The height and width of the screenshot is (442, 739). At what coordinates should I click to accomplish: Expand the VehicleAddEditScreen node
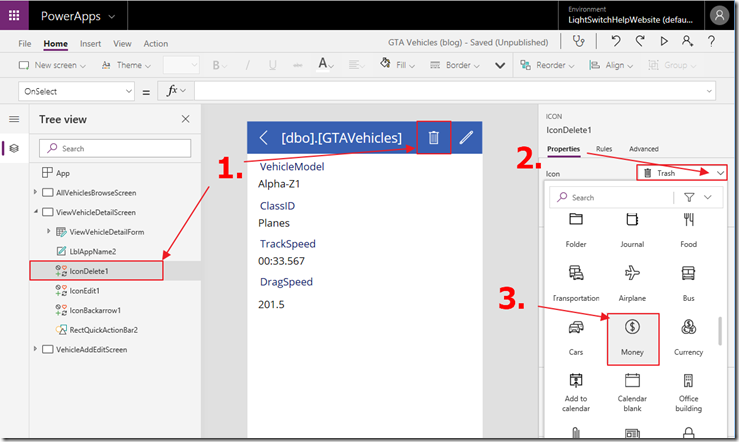(35, 349)
